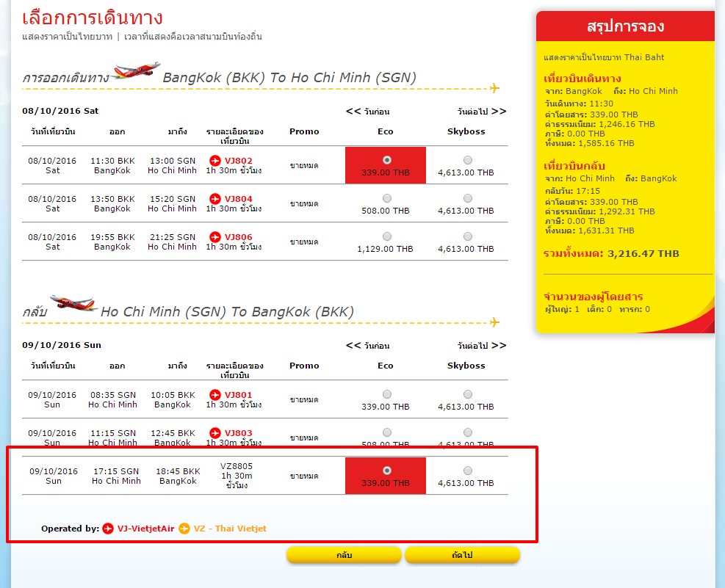Viewport: 725px width, 588px height.
Task: Click the 21:25 SGN arrival time
Action: (173, 237)
